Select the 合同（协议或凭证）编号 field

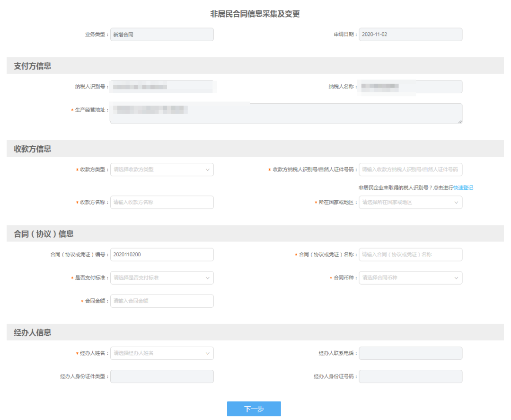point(162,254)
